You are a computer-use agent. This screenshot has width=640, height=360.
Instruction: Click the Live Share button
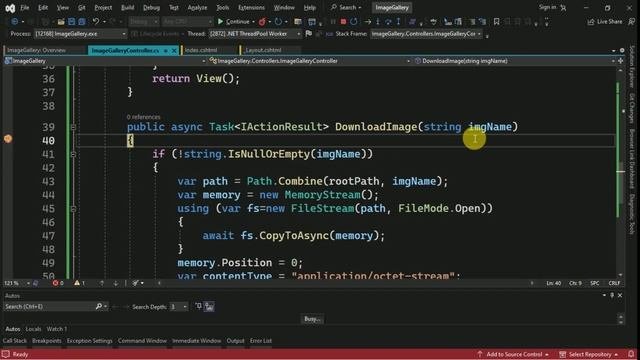pos(605,22)
